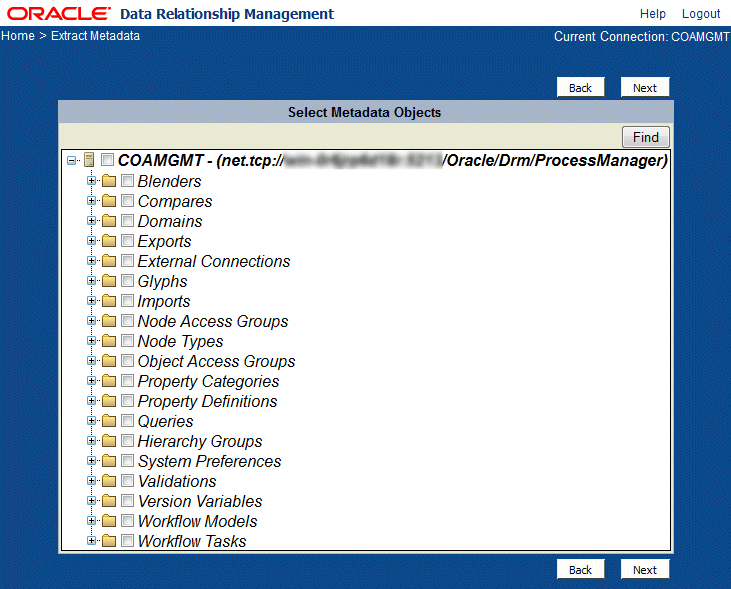Expand the System Preferences node
This screenshot has width=731, height=589.
point(91,461)
